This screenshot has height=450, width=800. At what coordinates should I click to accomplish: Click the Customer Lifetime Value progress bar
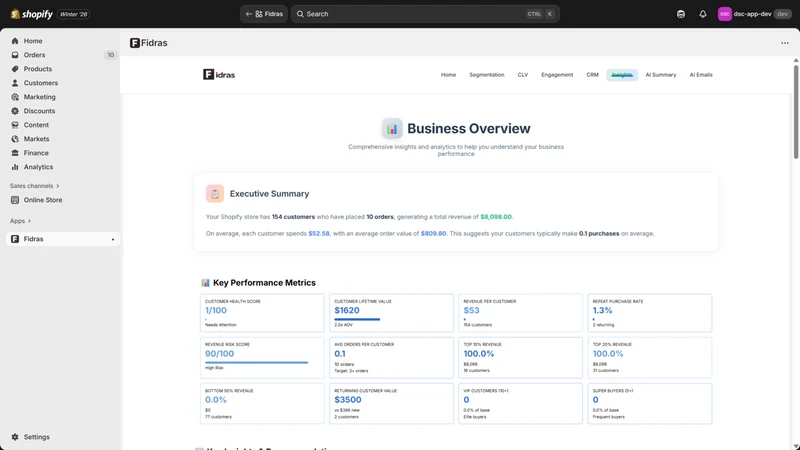pos(357,319)
